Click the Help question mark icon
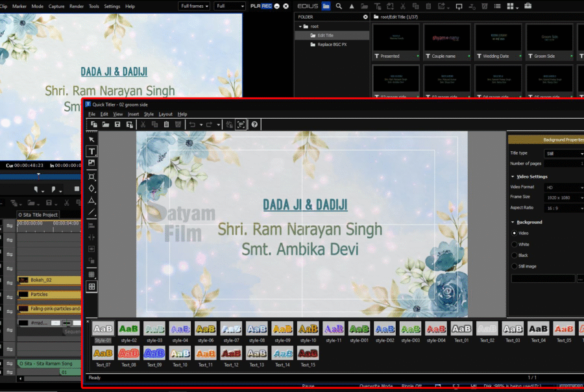Viewport: 584px width, 392px height. click(254, 124)
